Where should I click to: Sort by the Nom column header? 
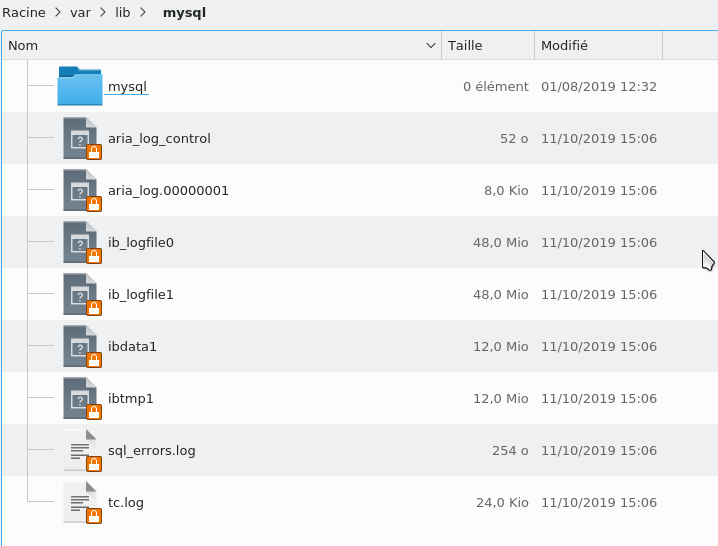pyautogui.click(x=222, y=45)
